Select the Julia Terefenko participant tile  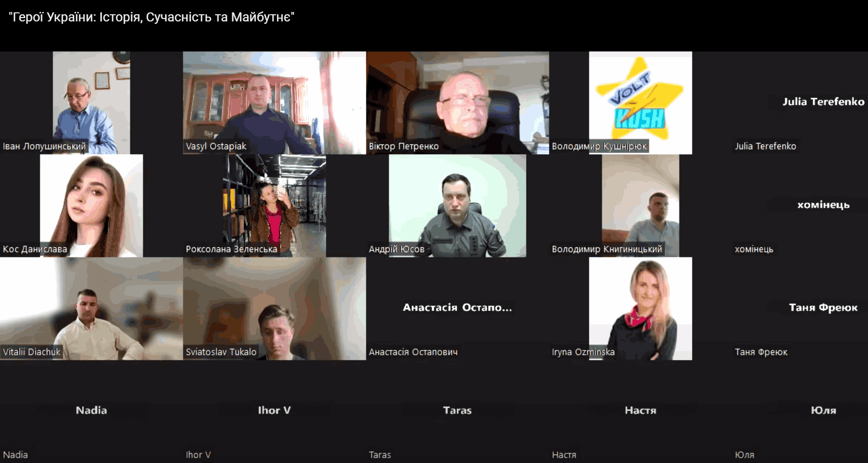point(800,102)
